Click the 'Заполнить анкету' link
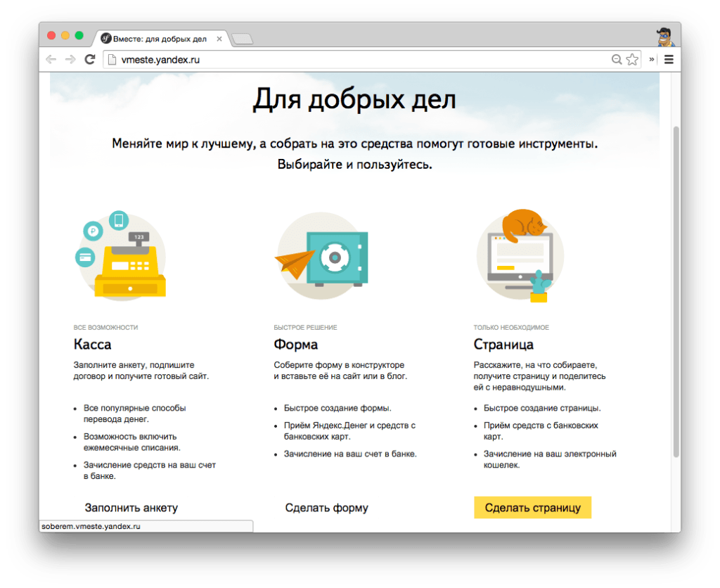 click(x=131, y=508)
